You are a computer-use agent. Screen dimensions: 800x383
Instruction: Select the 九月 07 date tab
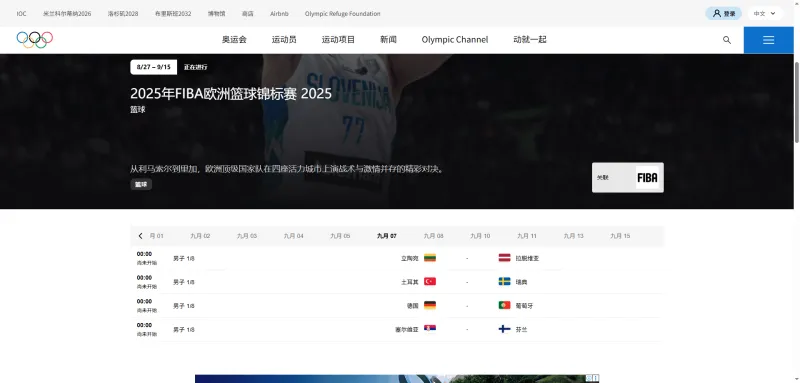[387, 236]
